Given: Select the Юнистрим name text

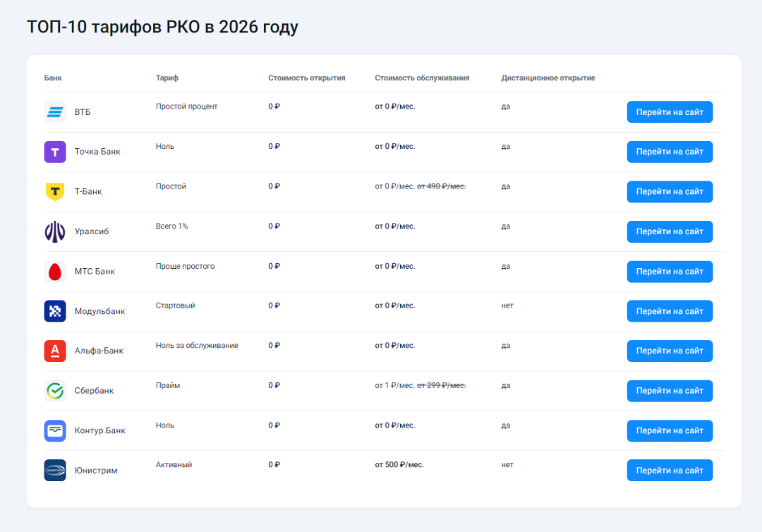Looking at the screenshot, I should [x=96, y=471].
